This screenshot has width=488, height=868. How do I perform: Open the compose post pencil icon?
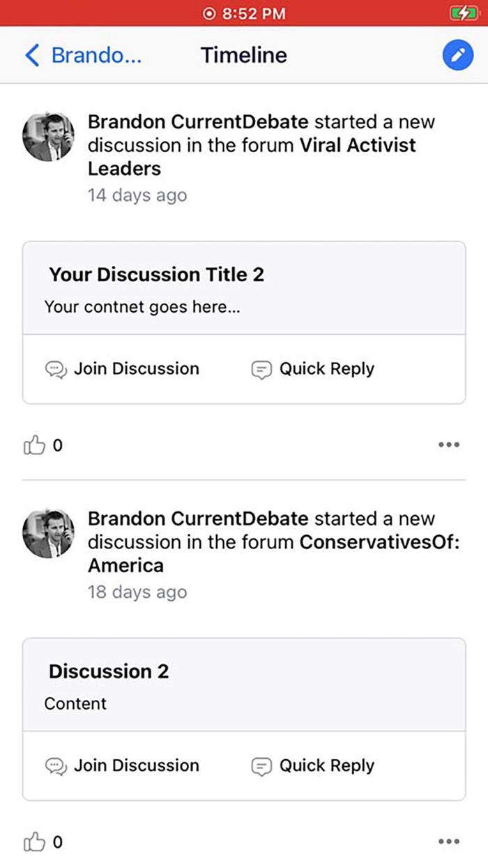tap(457, 54)
